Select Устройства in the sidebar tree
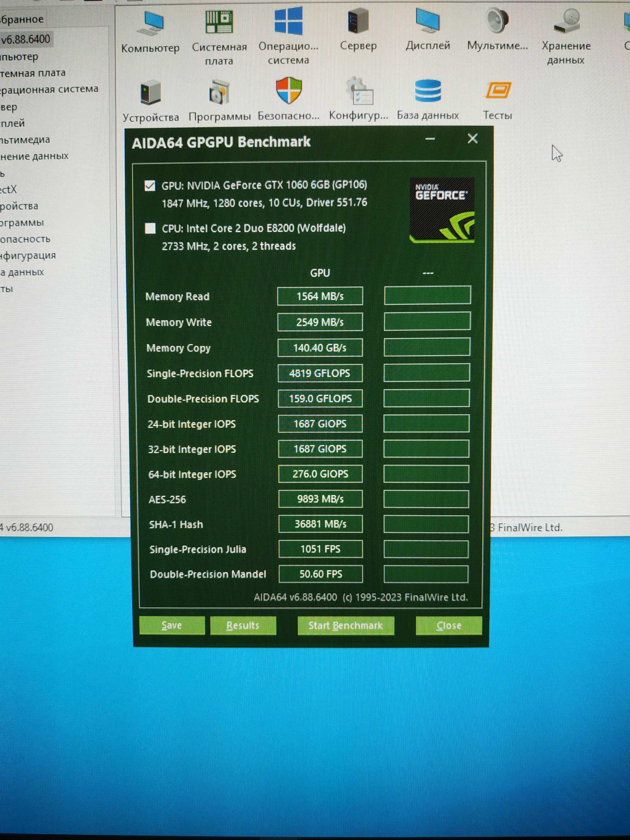 pyautogui.click(x=19, y=206)
